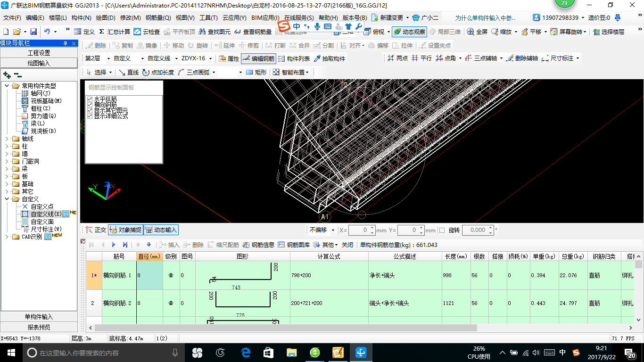Screen dimensions: 644x362
Task: Jump to last rebar record arrow
Action: click(125, 245)
